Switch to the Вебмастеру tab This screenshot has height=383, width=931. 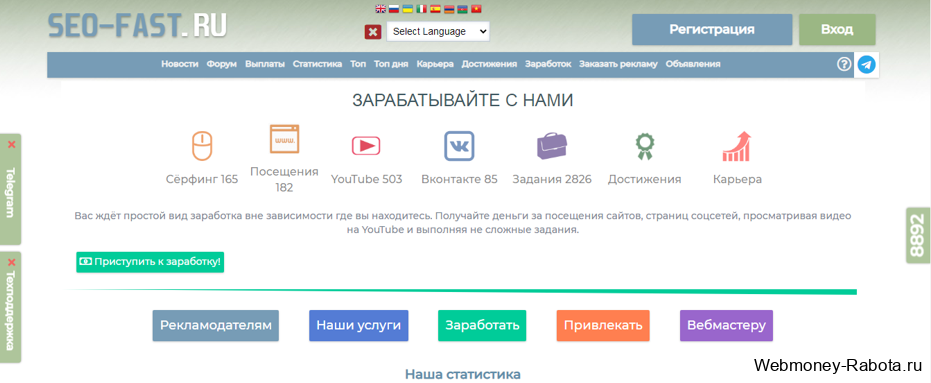coord(726,325)
